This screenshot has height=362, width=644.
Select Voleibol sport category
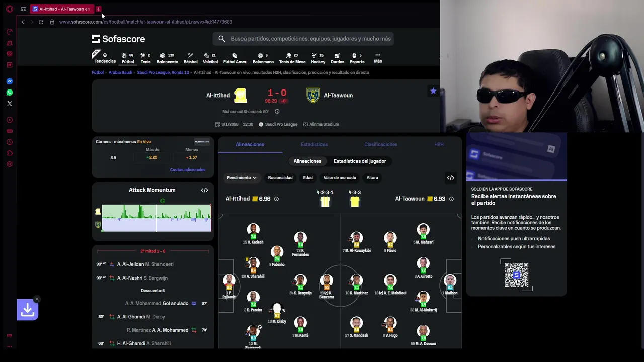click(x=210, y=58)
